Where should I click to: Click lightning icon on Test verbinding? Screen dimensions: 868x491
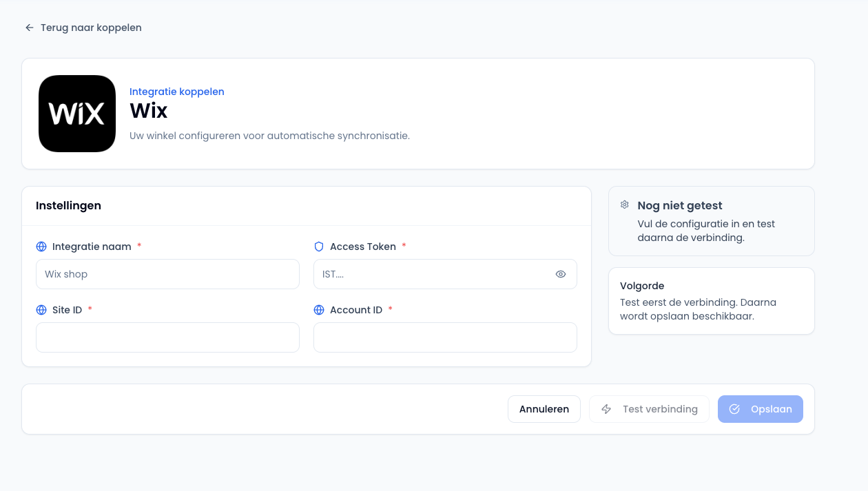point(606,409)
